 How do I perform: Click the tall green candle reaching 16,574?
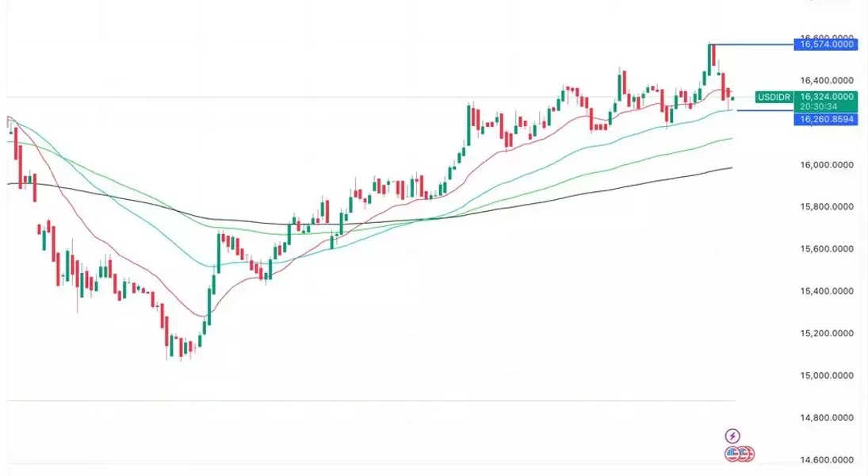pyautogui.click(x=709, y=59)
